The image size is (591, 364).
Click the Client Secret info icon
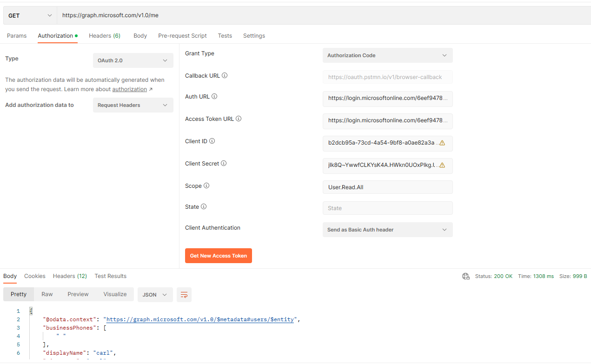pyautogui.click(x=224, y=164)
